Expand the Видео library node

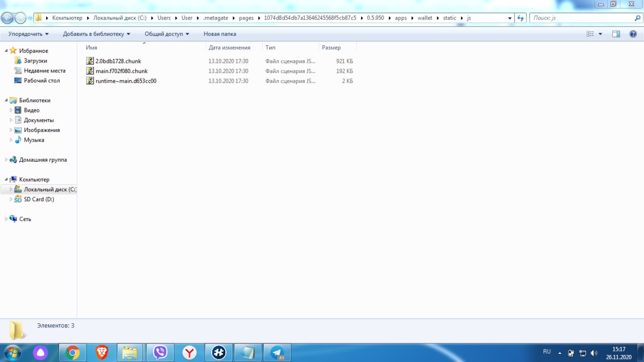pos(11,110)
